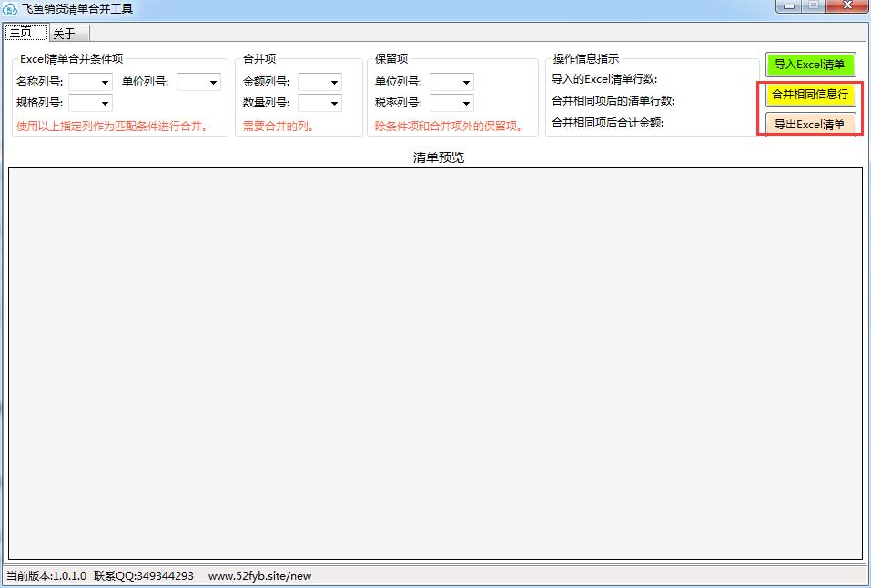Maximize the application window

tap(814, 6)
